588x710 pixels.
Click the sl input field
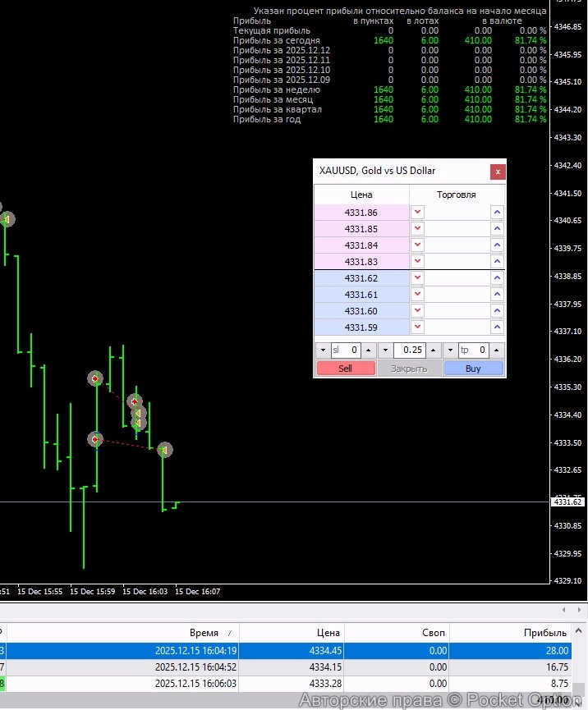coord(346,350)
